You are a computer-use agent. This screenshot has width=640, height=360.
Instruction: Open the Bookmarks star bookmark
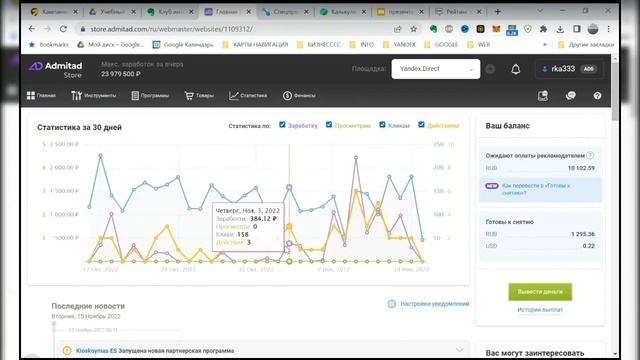point(49,44)
